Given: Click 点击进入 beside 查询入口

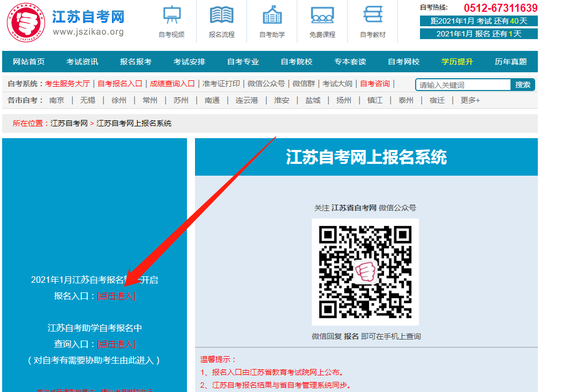Looking at the screenshot, I should point(116,344).
